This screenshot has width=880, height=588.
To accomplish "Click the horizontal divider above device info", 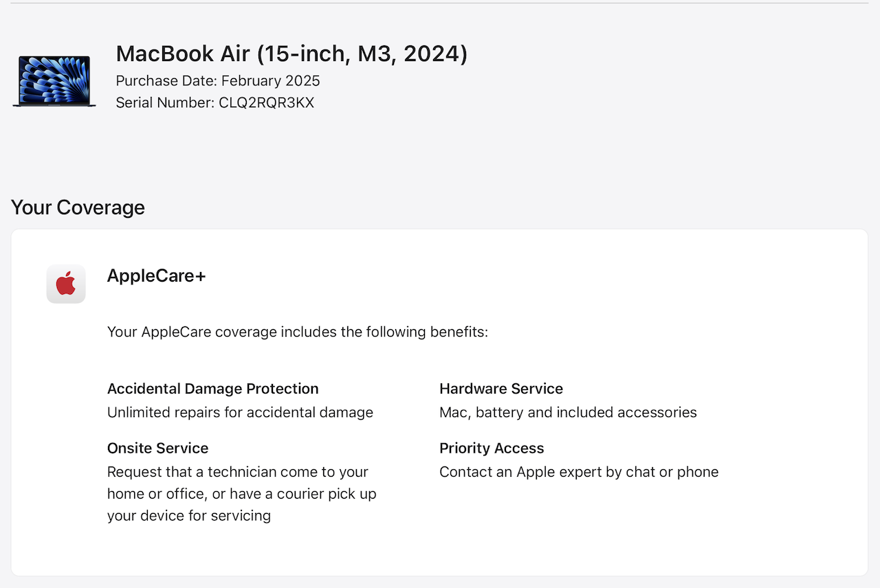I will (440, 3).
